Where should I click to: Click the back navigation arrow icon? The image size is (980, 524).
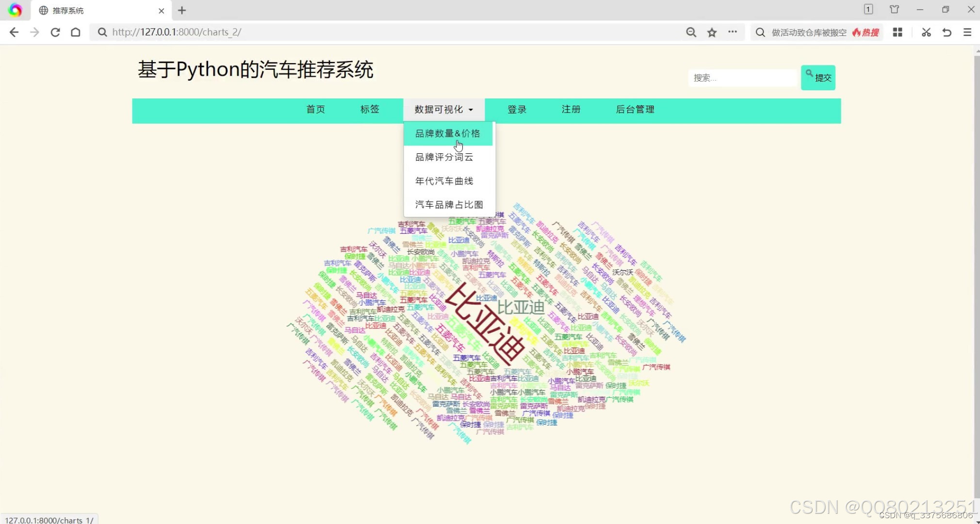(x=14, y=32)
